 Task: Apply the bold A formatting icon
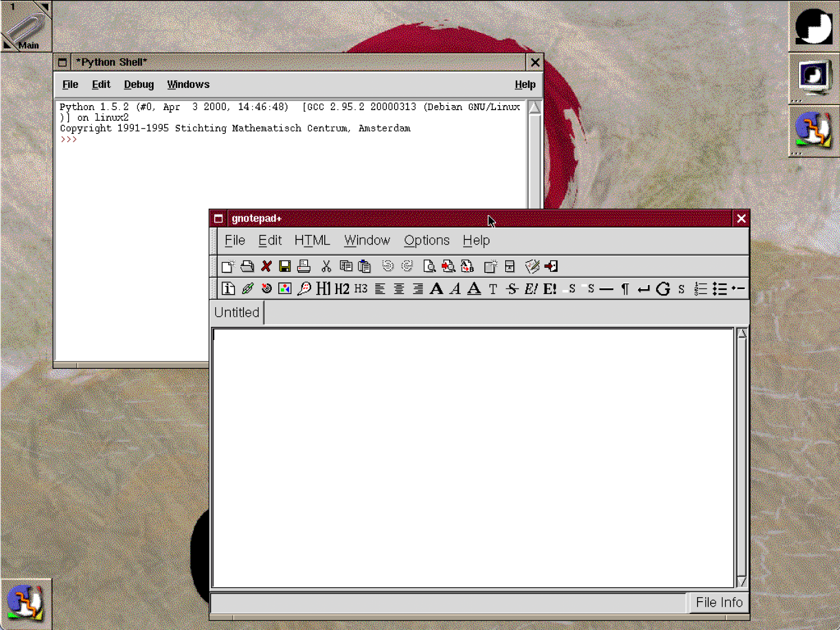tap(436, 289)
